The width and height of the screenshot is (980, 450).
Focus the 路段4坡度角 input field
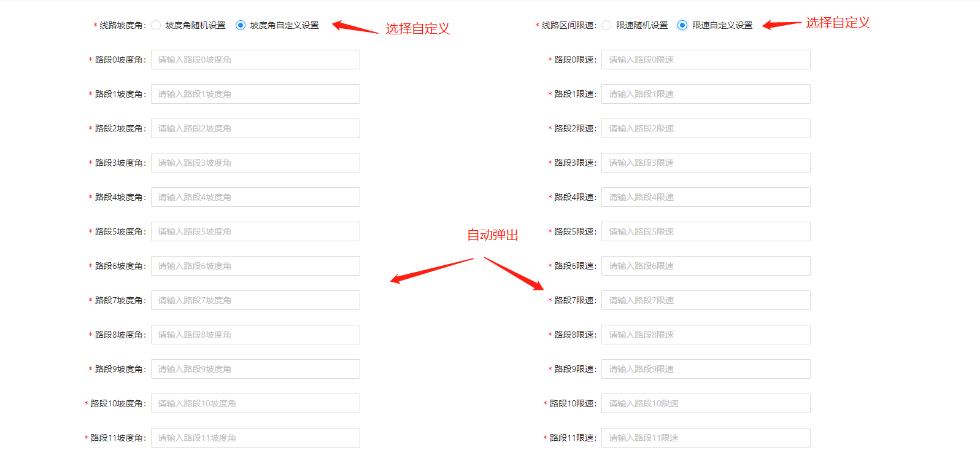coord(255,197)
